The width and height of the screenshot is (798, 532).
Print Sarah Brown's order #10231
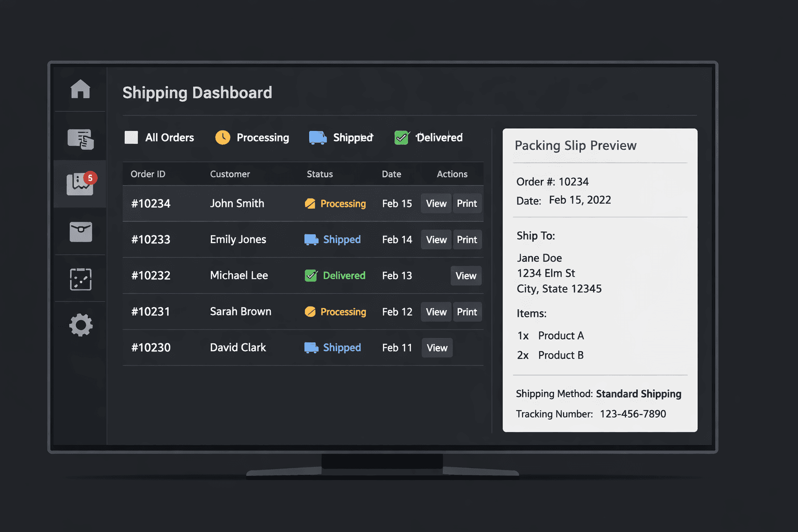[467, 312]
